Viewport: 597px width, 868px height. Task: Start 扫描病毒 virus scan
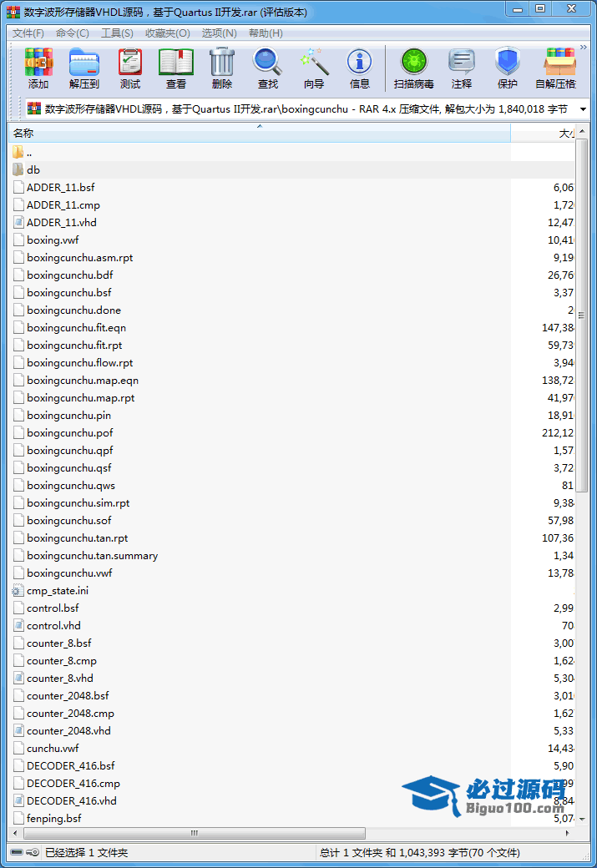[x=413, y=68]
